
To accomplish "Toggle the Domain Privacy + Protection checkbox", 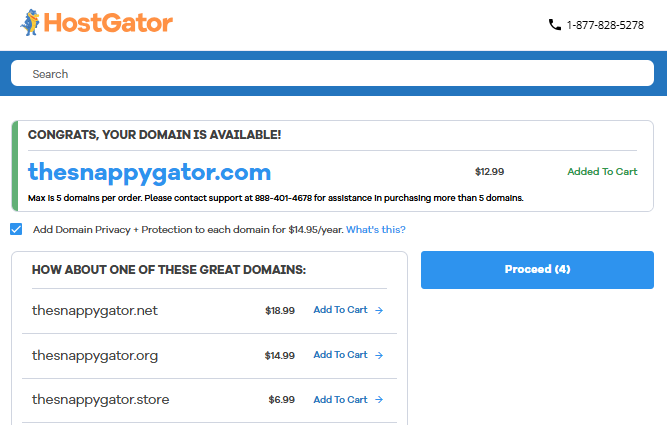I will click(16, 229).
